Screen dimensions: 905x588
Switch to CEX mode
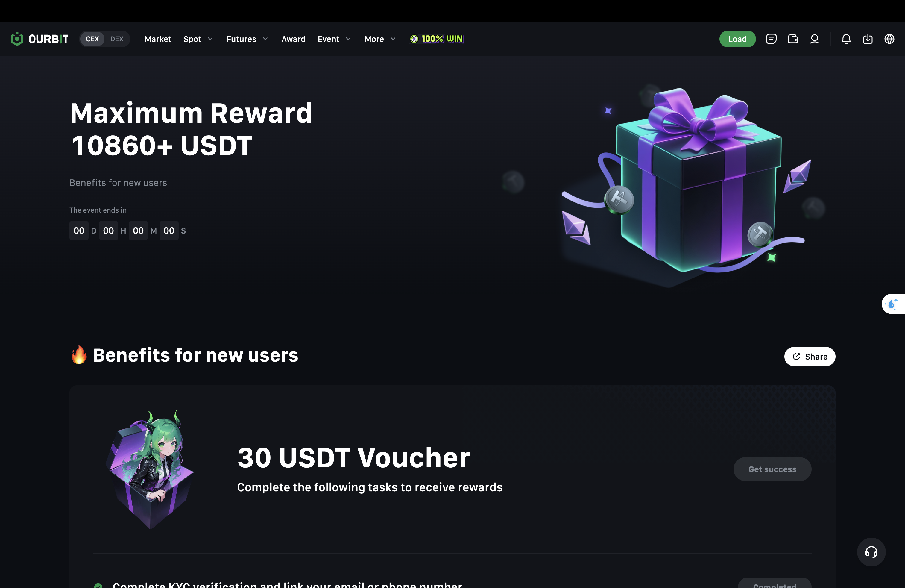[x=92, y=39]
